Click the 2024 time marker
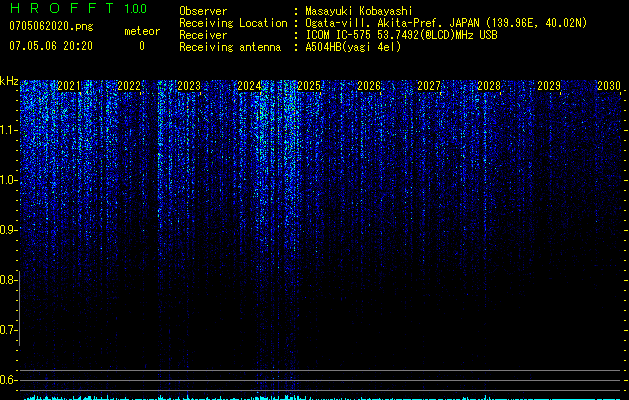 (x=249, y=86)
